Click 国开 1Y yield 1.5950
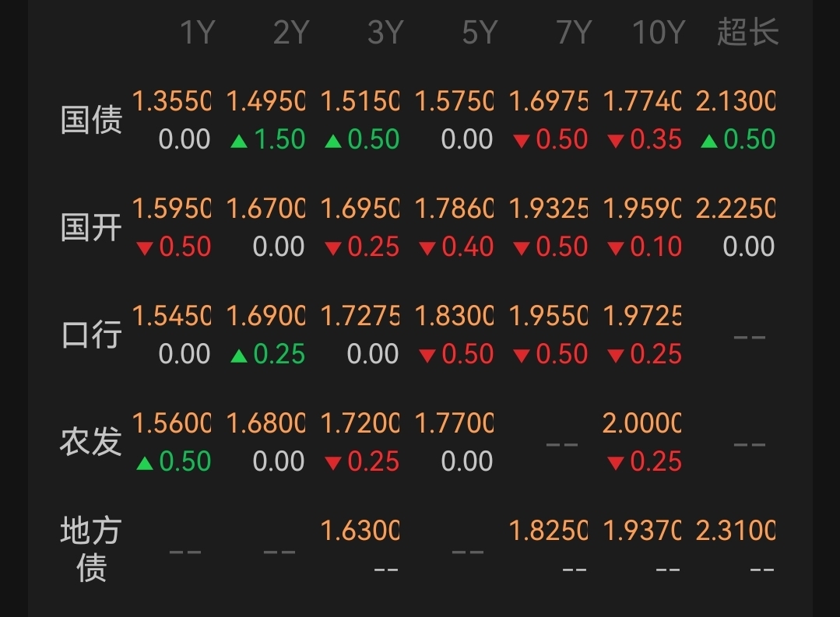 point(172,209)
